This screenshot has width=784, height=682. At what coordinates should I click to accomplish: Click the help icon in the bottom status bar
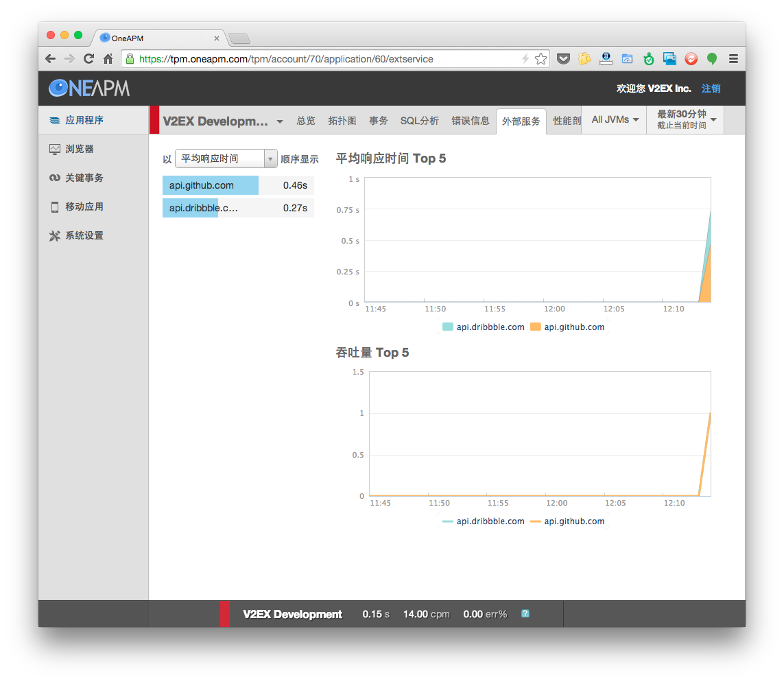point(525,613)
